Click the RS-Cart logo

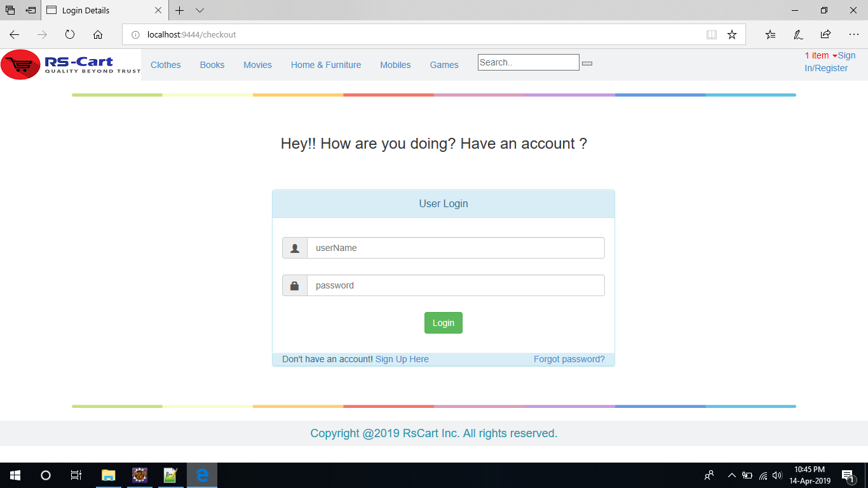71,65
